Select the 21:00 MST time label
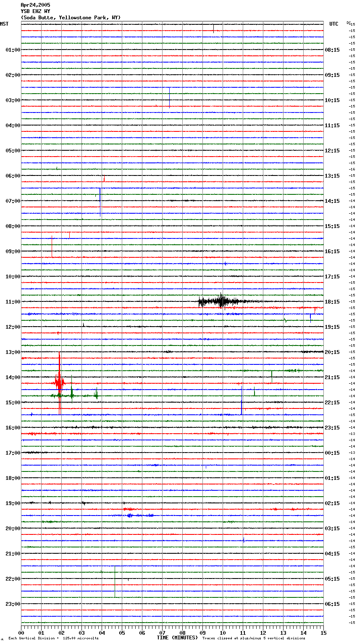 (13, 554)
